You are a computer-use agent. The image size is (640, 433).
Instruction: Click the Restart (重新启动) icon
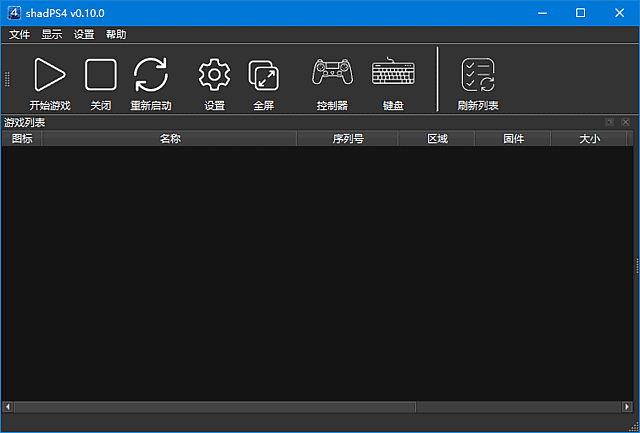pyautogui.click(x=151, y=75)
